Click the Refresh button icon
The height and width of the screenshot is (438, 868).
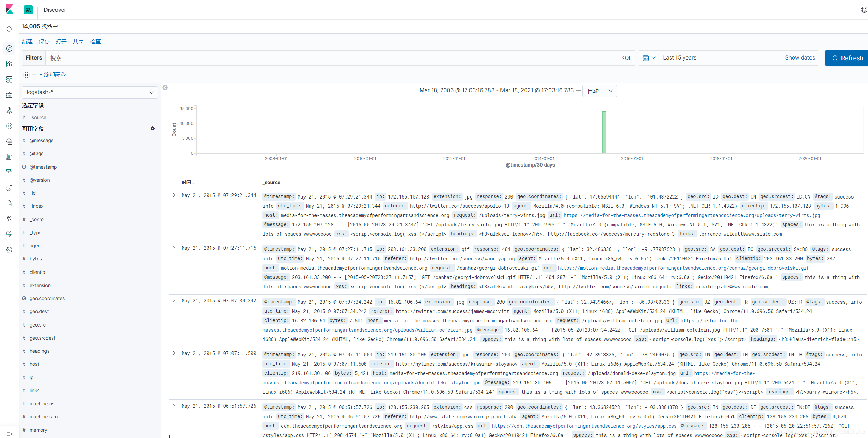835,57
